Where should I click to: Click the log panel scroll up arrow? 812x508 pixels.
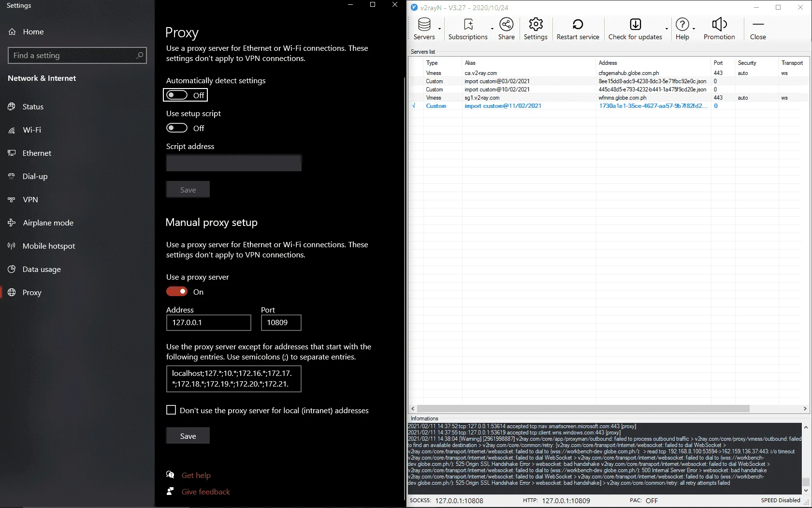click(x=805, y=427)
